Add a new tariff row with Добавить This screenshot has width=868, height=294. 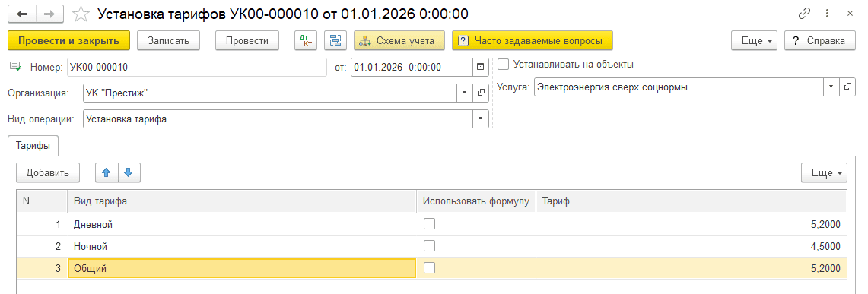[48, 172]
